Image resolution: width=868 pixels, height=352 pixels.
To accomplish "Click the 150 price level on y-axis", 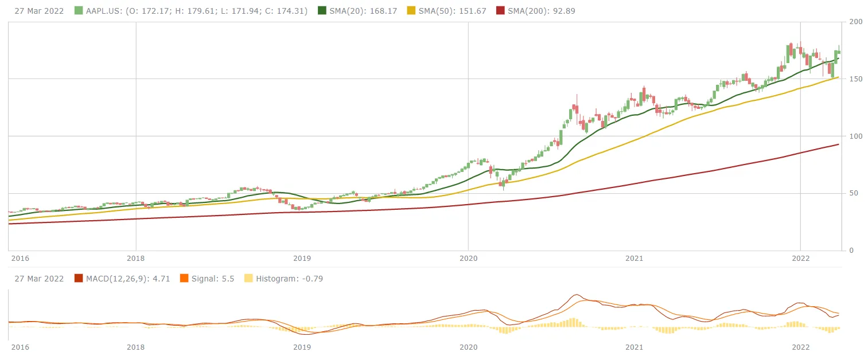I will click(x=851, y=79).
